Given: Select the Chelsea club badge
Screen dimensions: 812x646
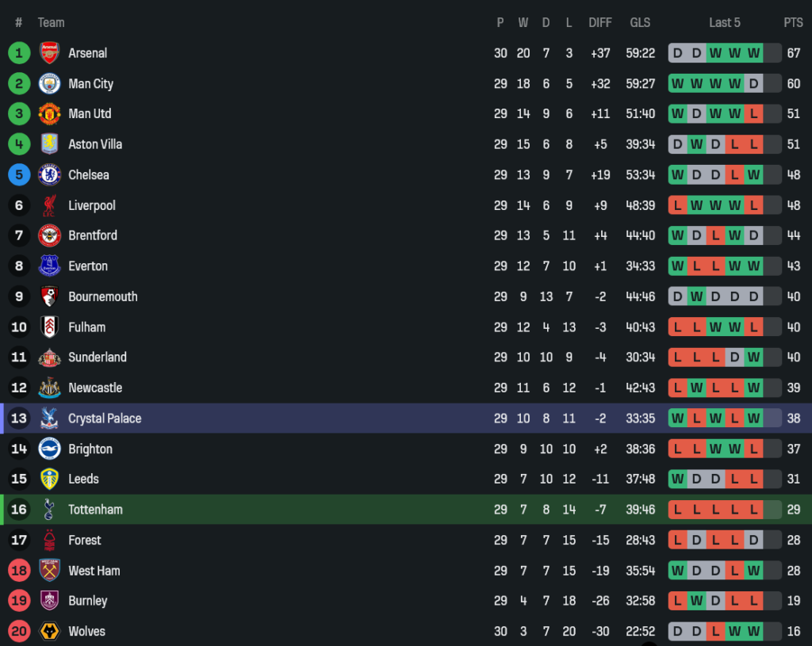Looking at the screenshot, I should click(49, 174).
